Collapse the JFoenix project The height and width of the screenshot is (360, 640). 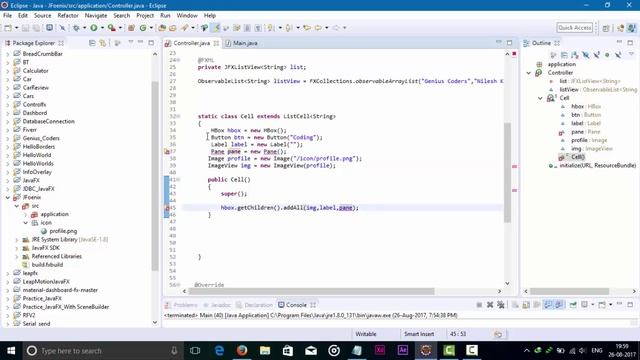pos(8,197)
